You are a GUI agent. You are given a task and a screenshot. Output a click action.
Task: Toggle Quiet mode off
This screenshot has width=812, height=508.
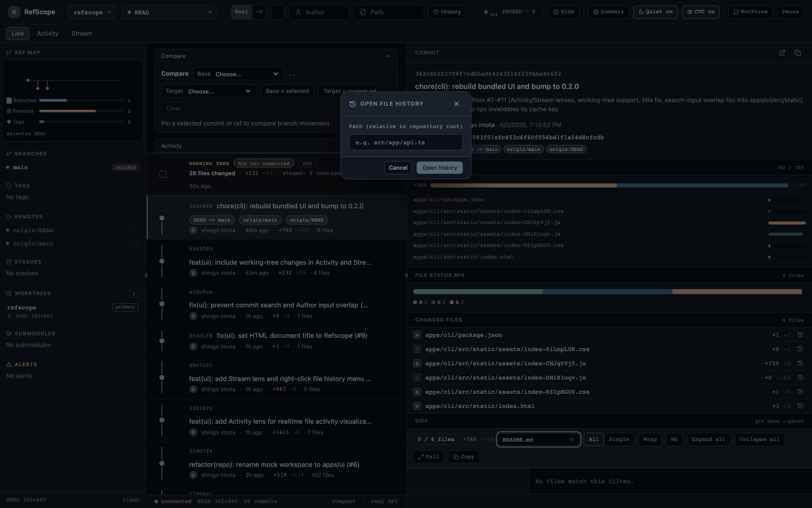[x=655, y=12]
